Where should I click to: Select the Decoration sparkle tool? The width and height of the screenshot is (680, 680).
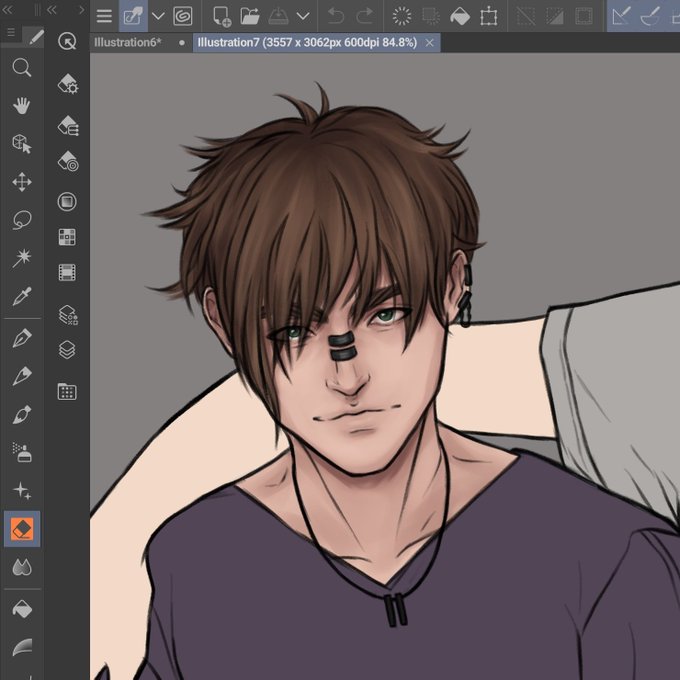pyautogui.click(x=22, y=490)
